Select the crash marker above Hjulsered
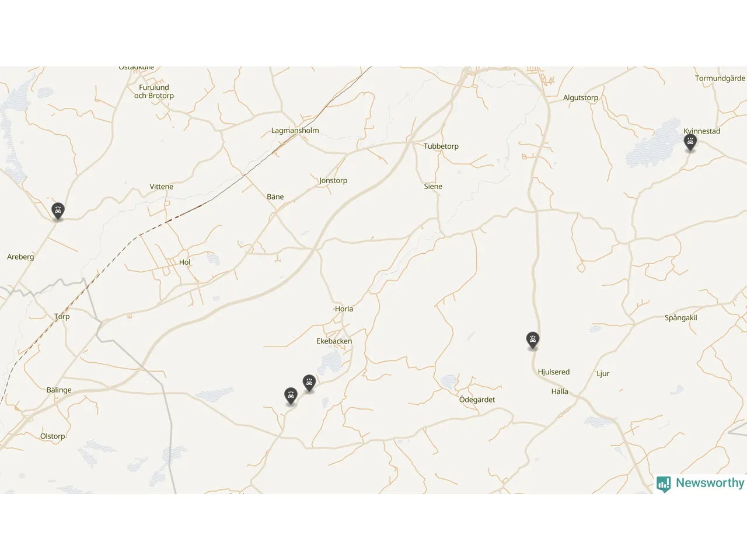Image resolution: width=747 pixels, height=560 pixels. [x=533, y=340]
